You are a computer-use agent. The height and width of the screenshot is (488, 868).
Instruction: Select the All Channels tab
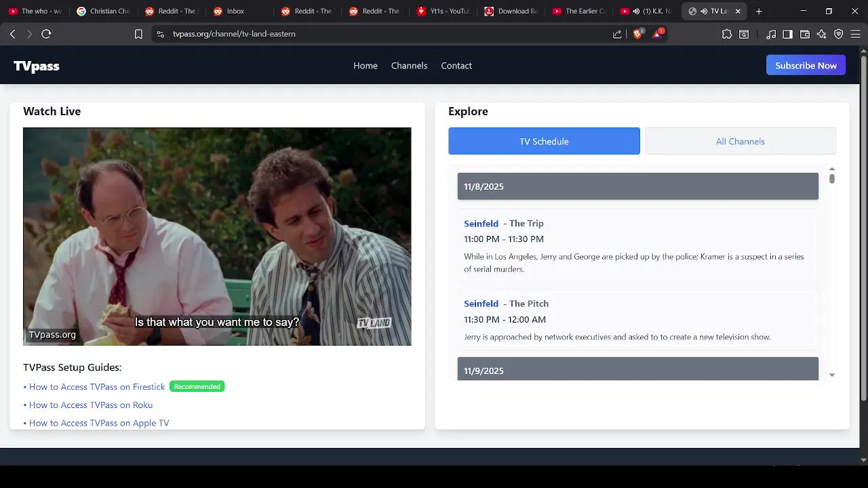tap(740, 141)
